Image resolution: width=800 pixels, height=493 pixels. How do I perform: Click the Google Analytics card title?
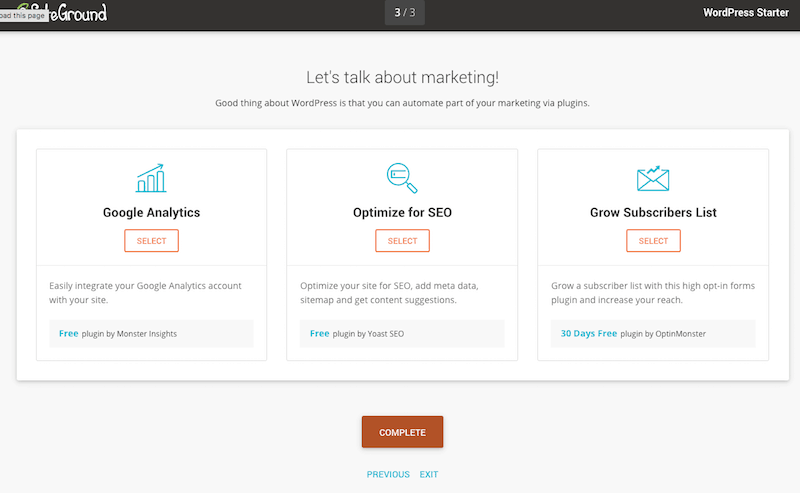click(152, 212)
